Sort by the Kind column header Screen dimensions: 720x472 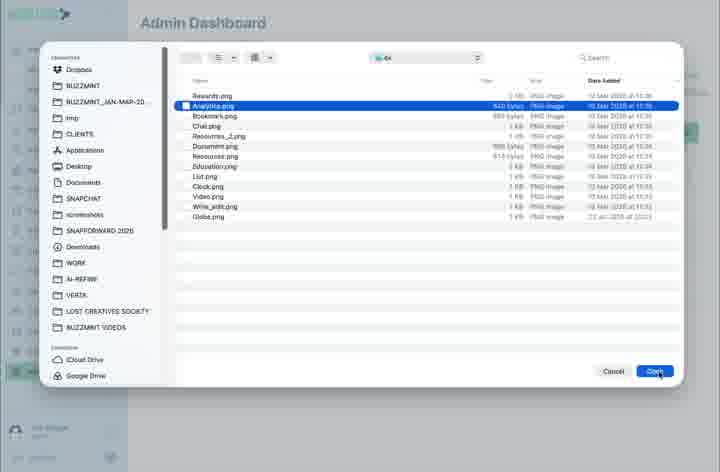pos(535,81)
